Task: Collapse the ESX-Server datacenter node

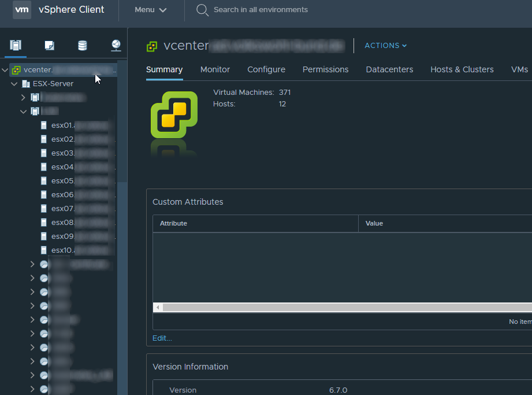Action: click(14, 84)
